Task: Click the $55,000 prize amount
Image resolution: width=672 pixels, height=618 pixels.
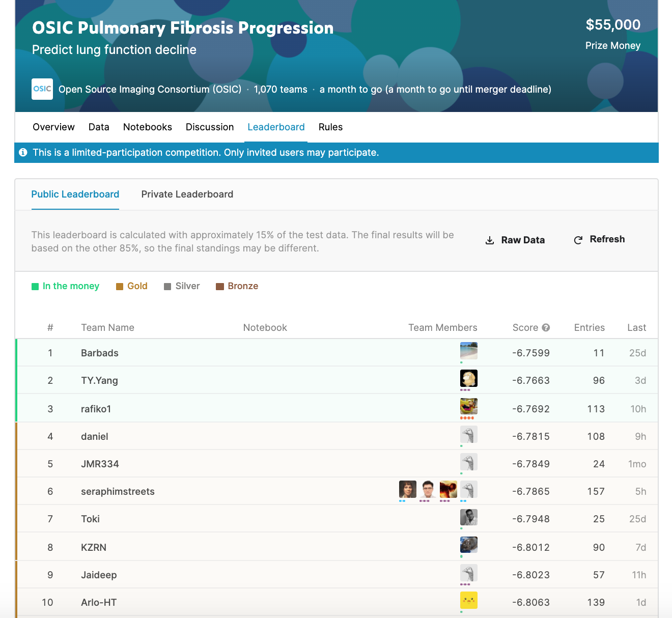Action: point(613,24)
